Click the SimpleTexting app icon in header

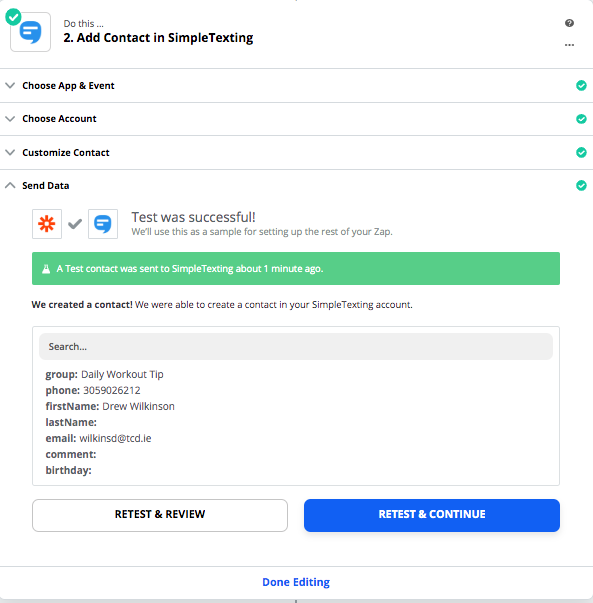coord(30,32)
